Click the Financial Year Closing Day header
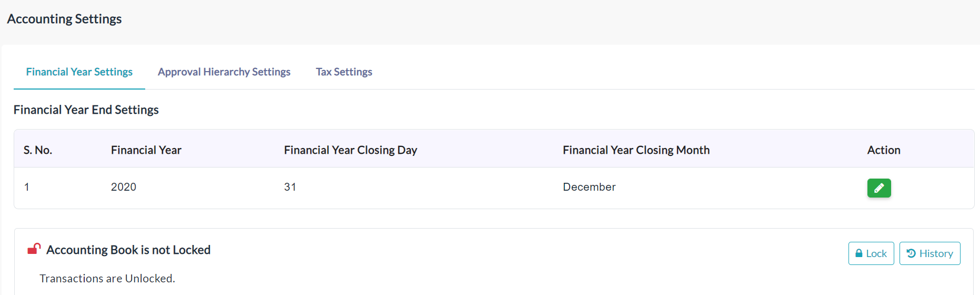Viewport: 980px width, 295px height. (350, 150)
